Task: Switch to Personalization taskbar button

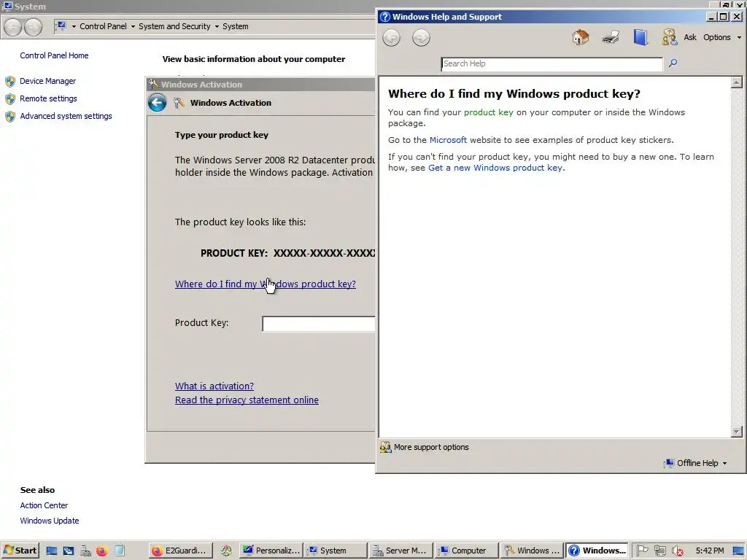Action: point(271,551)
